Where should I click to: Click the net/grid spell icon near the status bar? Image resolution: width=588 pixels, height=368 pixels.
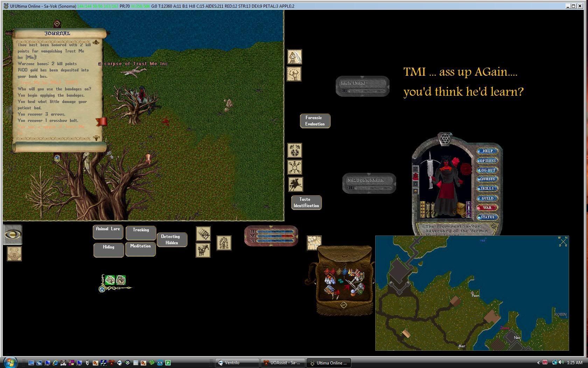(x=203, y=234)
